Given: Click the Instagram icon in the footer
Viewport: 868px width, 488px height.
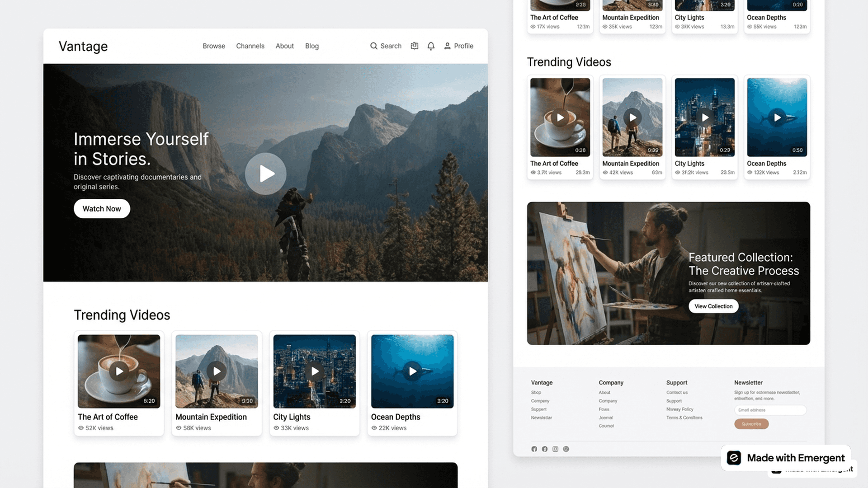Looking at the screenshot, I should pyautogui.click(x=555, y=449).
